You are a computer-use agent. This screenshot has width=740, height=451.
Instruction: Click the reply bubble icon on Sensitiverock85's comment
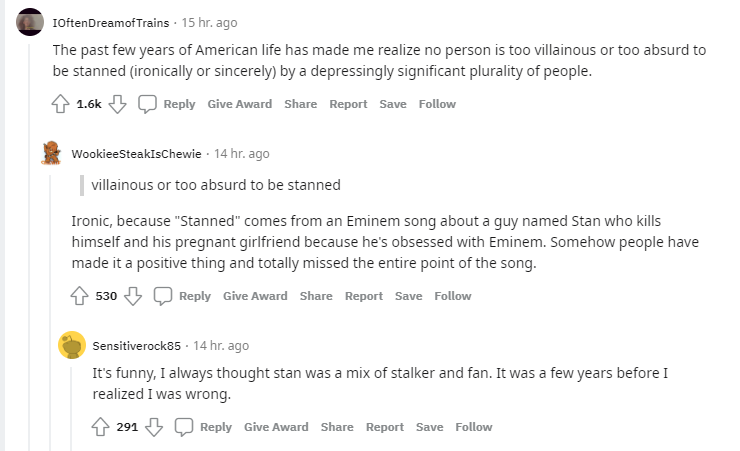tap(184, 427)
